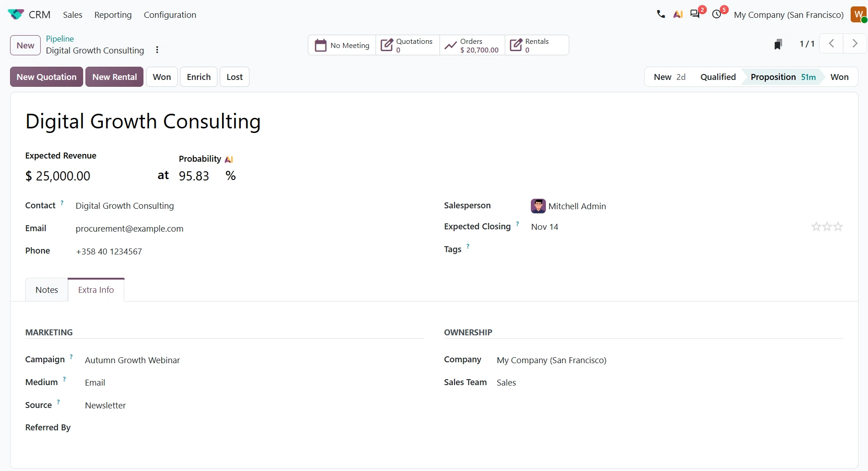
Task: Set priority with the second star
Action: 827,227
